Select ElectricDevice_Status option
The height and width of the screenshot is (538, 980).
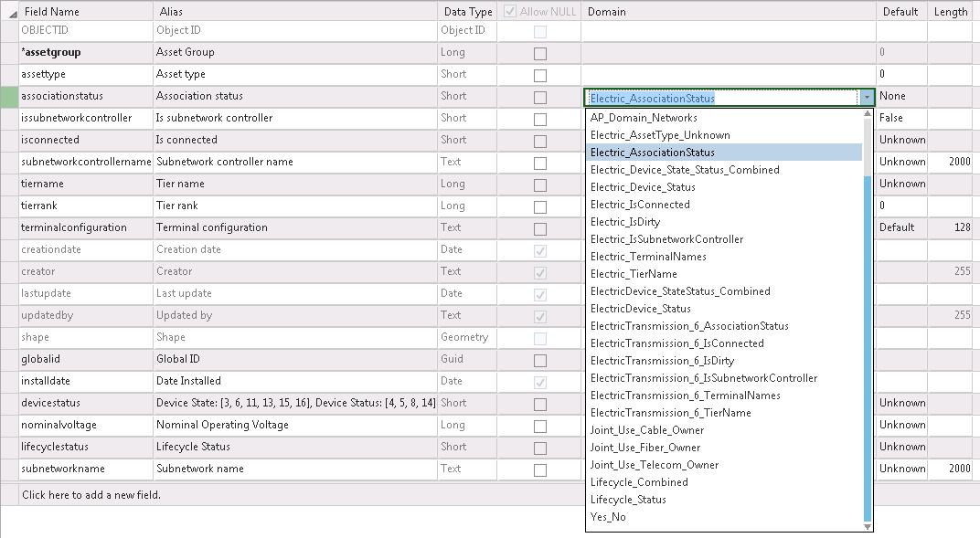pyautogui.click(x=724, y=309)
